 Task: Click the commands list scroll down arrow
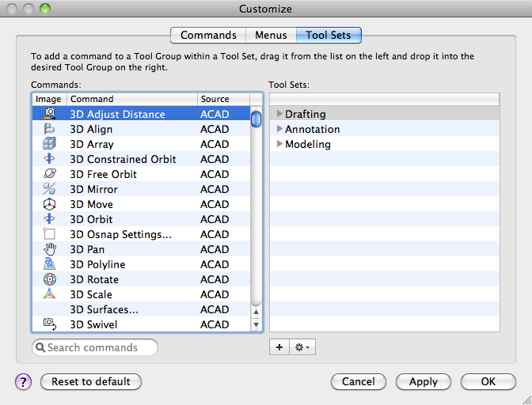point(256,324)
